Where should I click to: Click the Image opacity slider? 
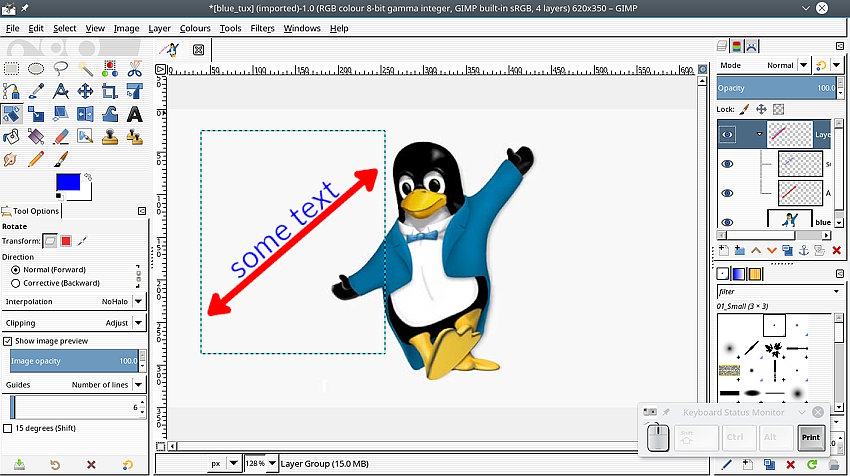pyautogui.click(x=74, y=361)
